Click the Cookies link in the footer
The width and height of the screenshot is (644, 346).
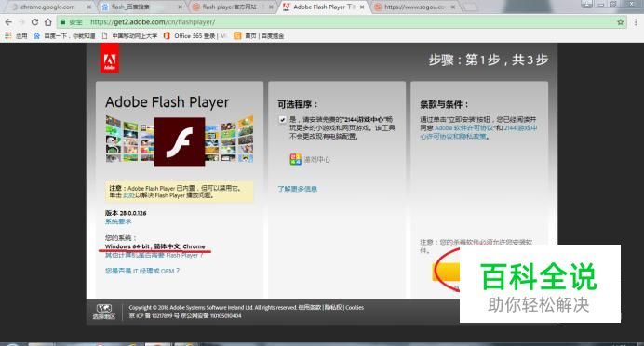point(355,308)
